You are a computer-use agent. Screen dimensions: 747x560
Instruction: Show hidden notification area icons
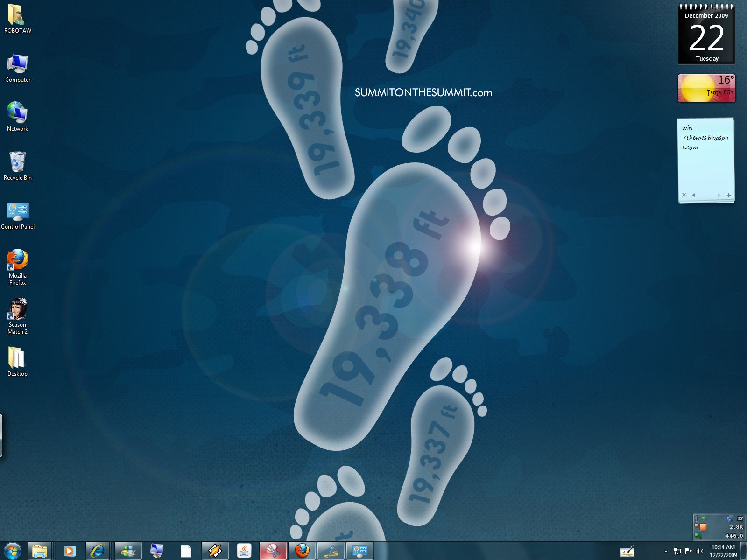(666, 551)
